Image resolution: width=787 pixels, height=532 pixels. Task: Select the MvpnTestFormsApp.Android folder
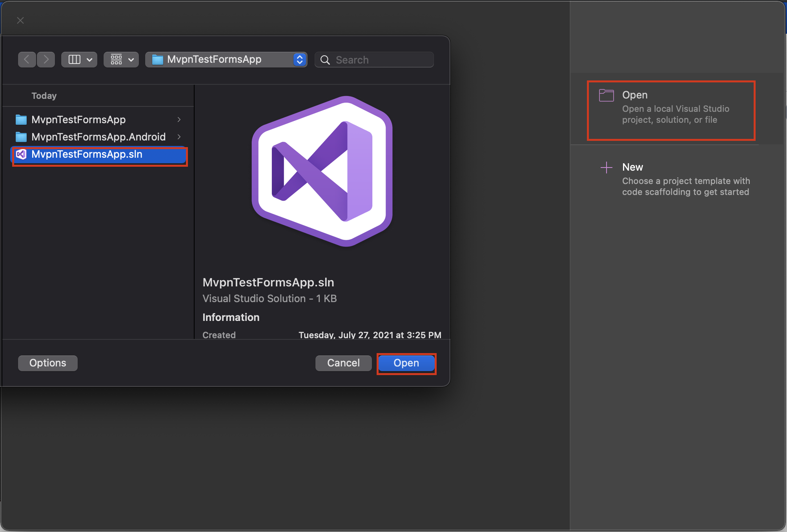pos(98,137)
